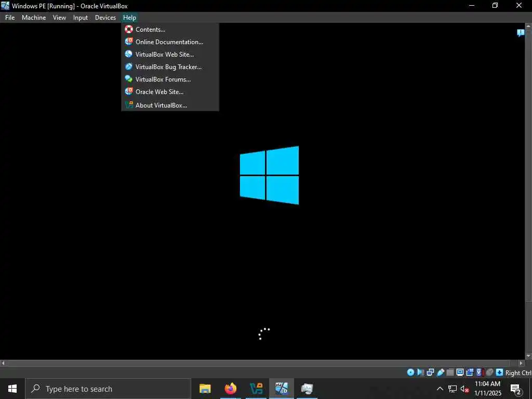Click the network adapters status indicator

pyautogui.click(x=430, y=373)
